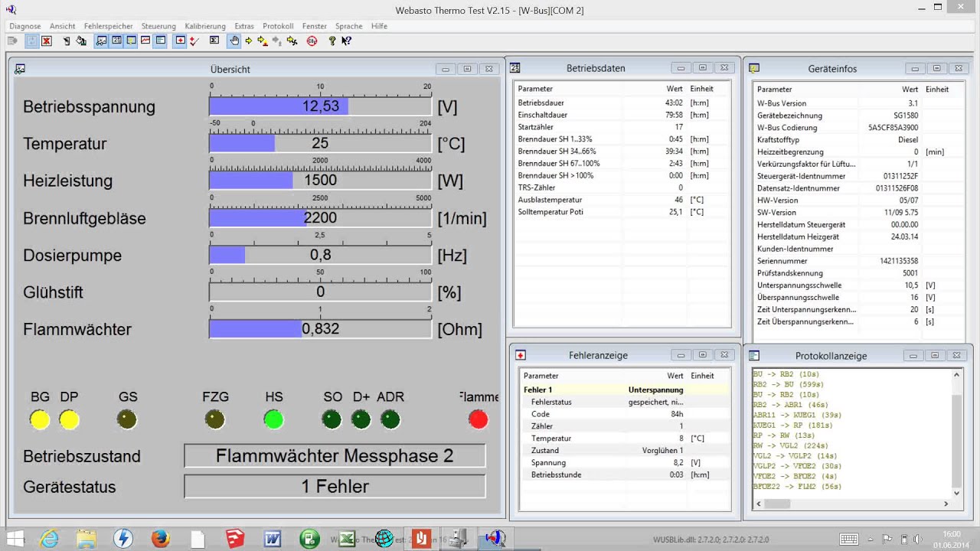Select the W-Bus Version row in Geräteinfos
Viewport: 980px width, 551px height.
[x=858, y=103]
